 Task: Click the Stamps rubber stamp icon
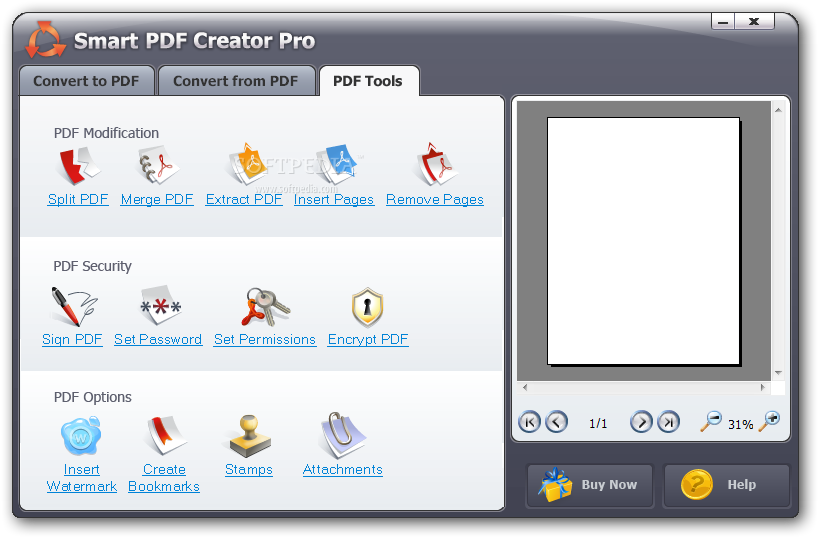pos(250,436)
